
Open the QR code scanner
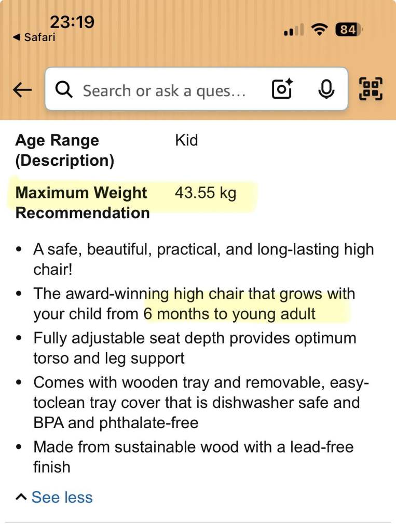371,89
